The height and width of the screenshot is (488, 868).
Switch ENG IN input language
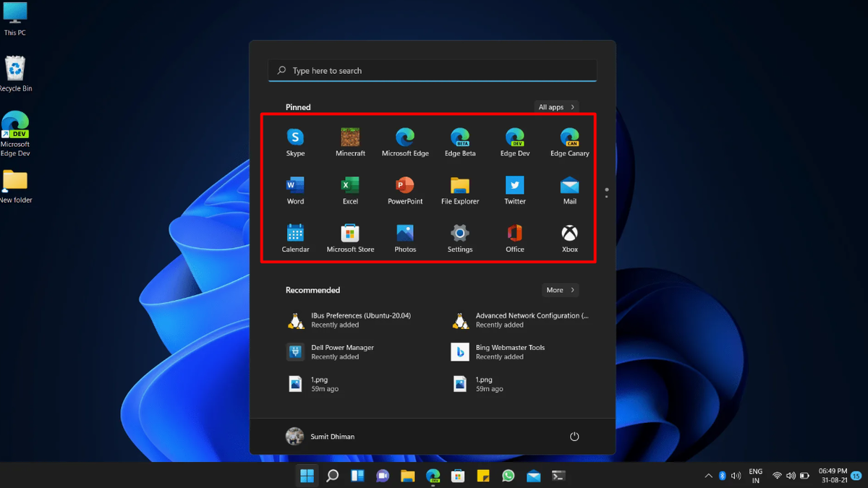point(755,476)
